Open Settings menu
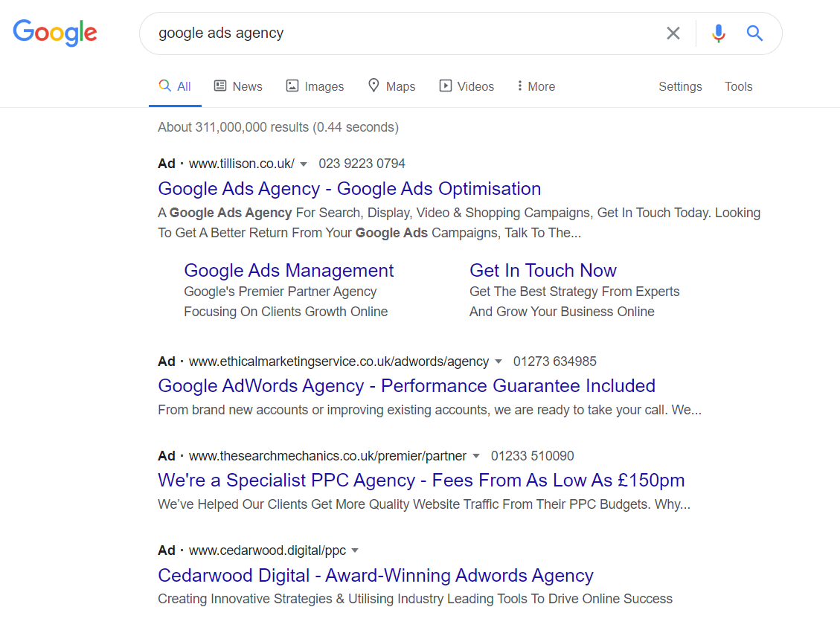The image size is (840, 636). [x=680, y=86]
